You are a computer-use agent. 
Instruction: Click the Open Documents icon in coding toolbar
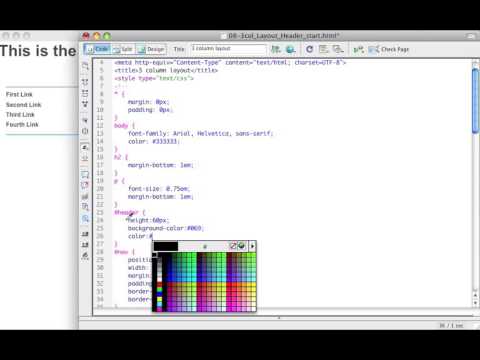tap(85, 66)
